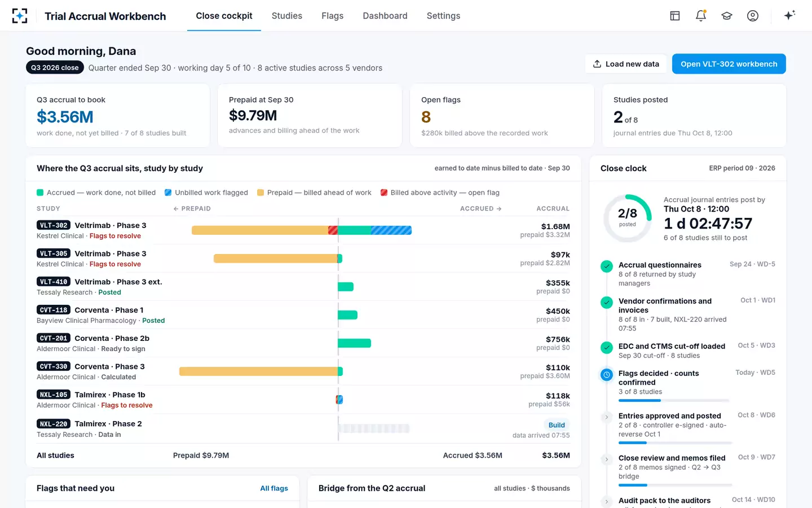Screen dimensions: 812x508
Task: Click the graduation cap learning icon
Action: (x=727, y=16)
